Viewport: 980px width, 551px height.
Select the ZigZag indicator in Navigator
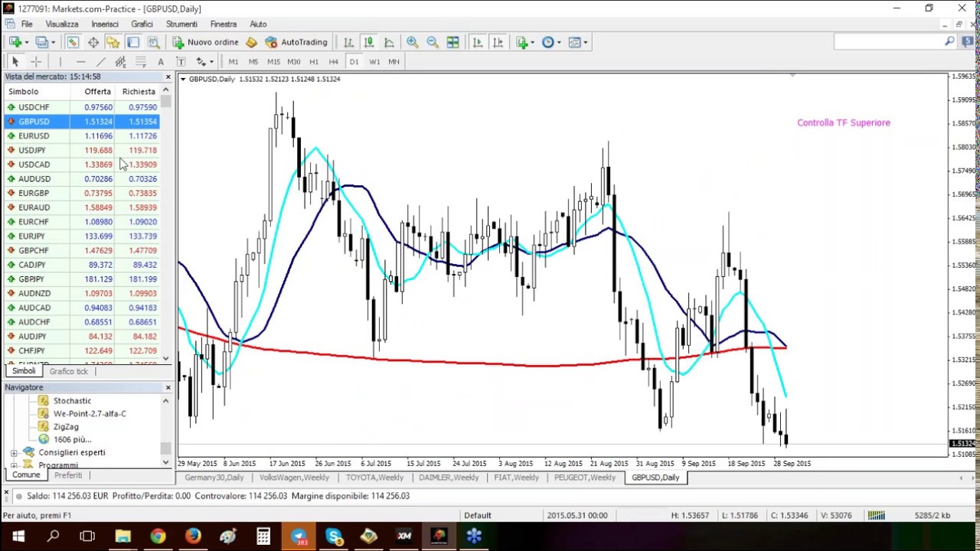[x=66, y=426]
